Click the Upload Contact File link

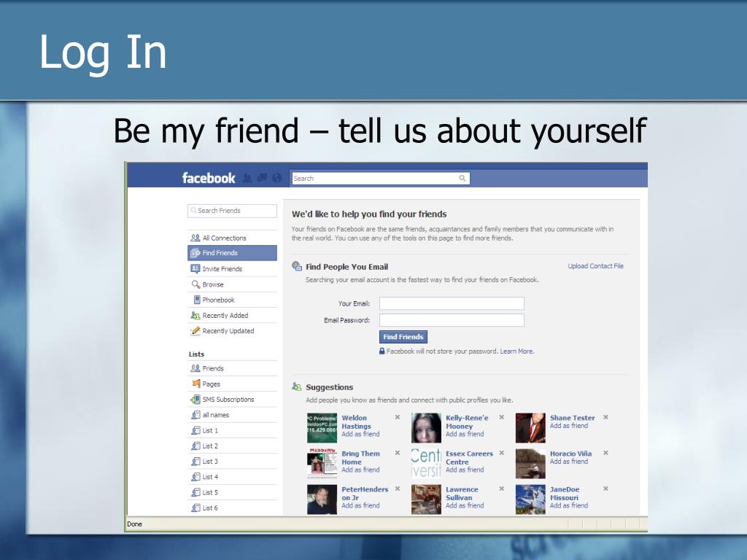tap(595, 266)
